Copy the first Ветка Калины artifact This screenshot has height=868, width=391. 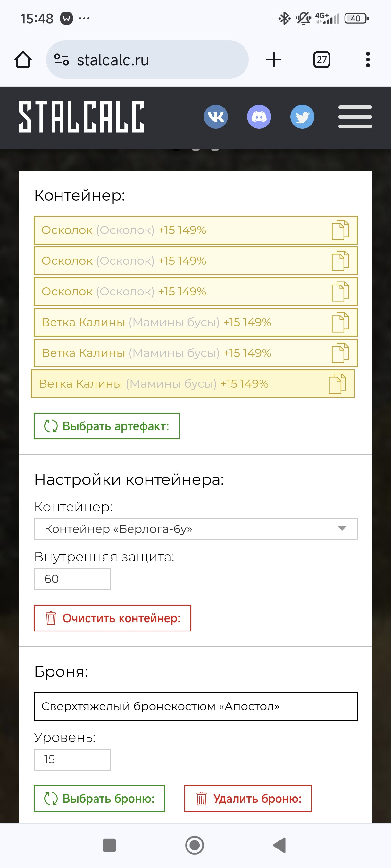tap(340, 322)
